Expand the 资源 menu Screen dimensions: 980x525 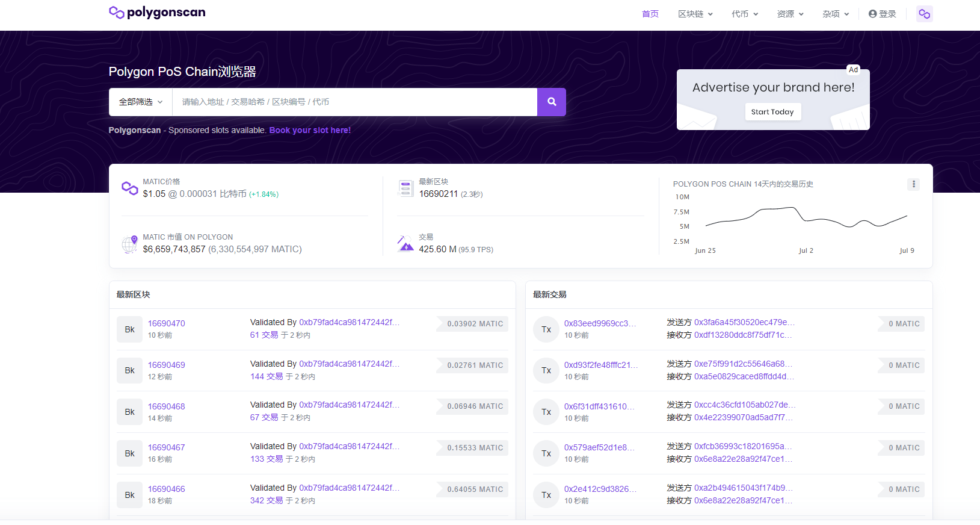tap(790, 14)
